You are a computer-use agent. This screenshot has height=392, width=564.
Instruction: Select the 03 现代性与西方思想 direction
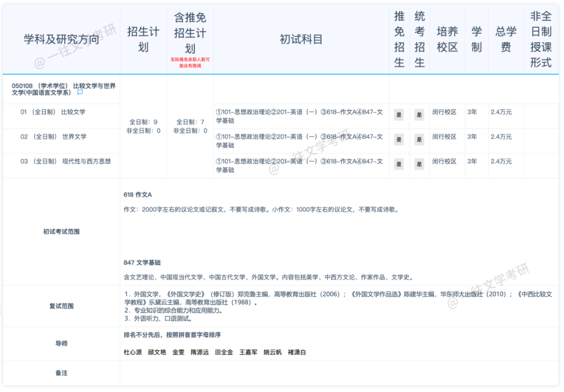point(65,161)
